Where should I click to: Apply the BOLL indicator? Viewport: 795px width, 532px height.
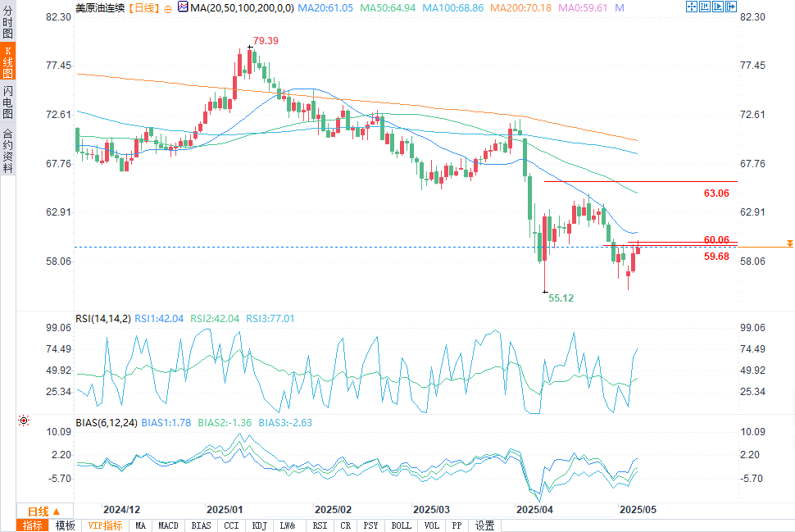[x=401, y=525]
